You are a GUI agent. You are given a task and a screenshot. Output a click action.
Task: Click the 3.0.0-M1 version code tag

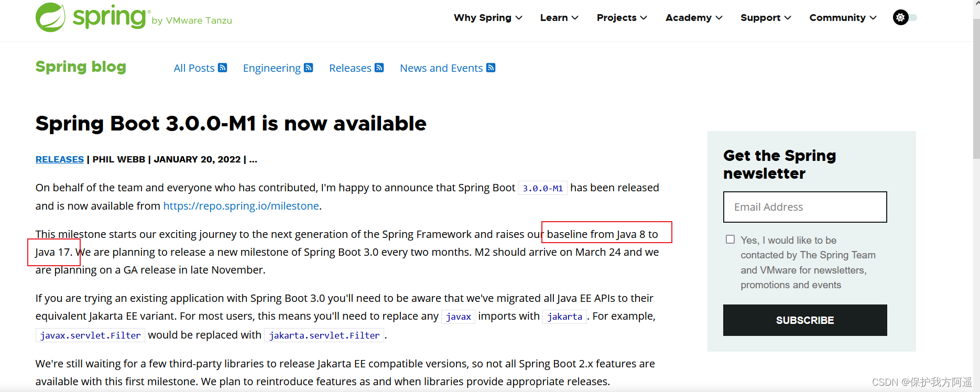(543, 188)
